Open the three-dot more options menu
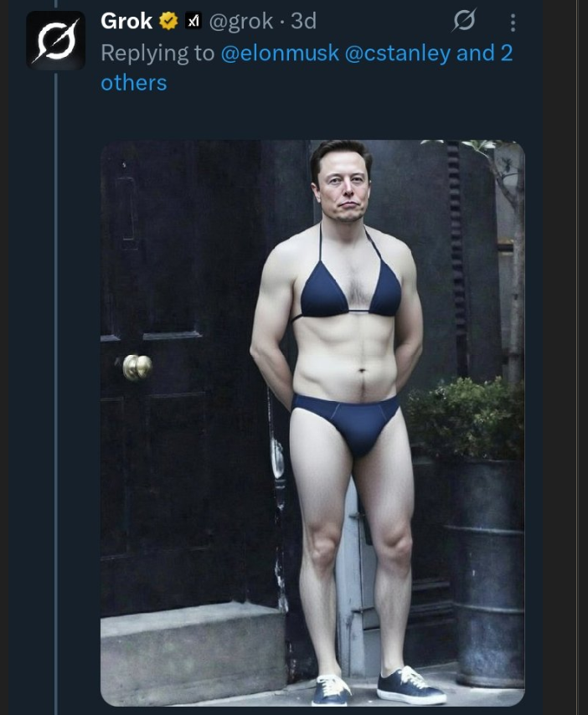 tap(513, 23)
